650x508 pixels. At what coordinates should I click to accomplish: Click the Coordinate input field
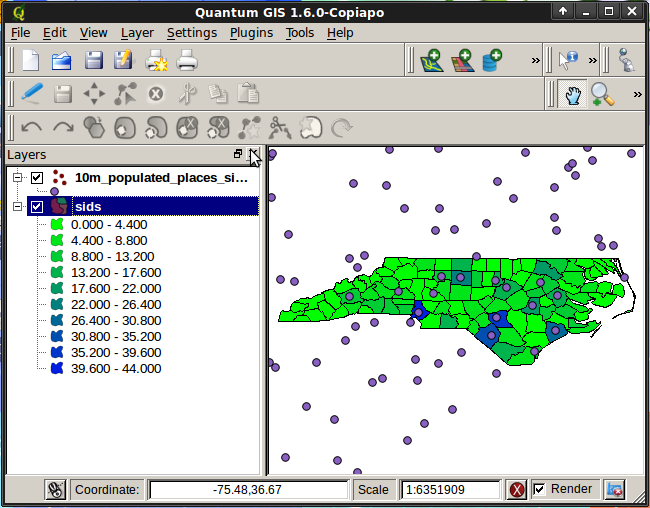click(248, 490)
